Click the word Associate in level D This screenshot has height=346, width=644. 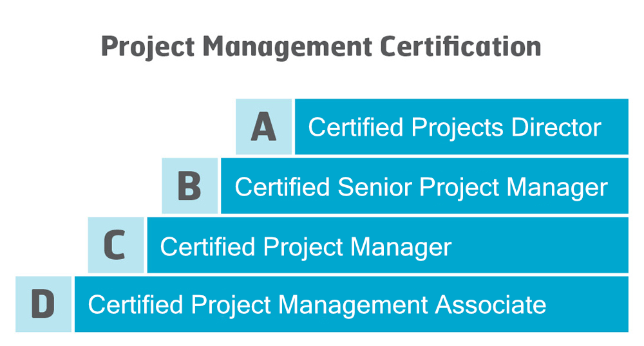coord(490,305)
